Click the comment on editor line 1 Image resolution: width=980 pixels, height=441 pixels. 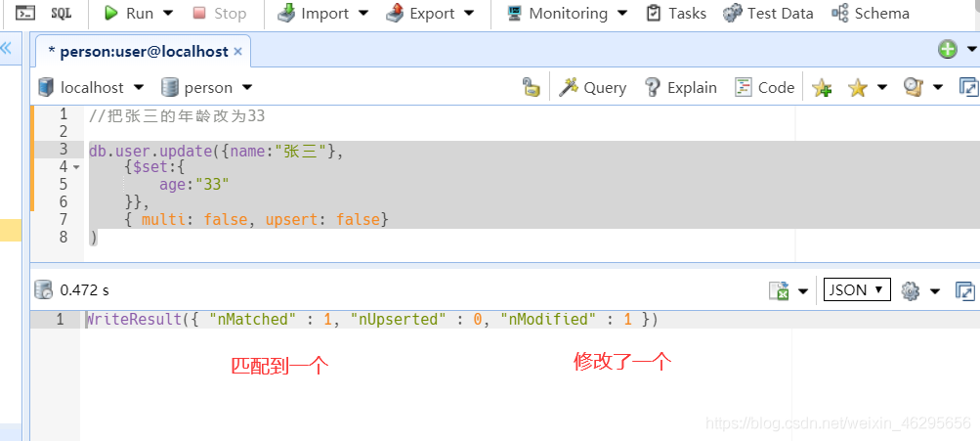pyautogui.click(x=177, y=115)
